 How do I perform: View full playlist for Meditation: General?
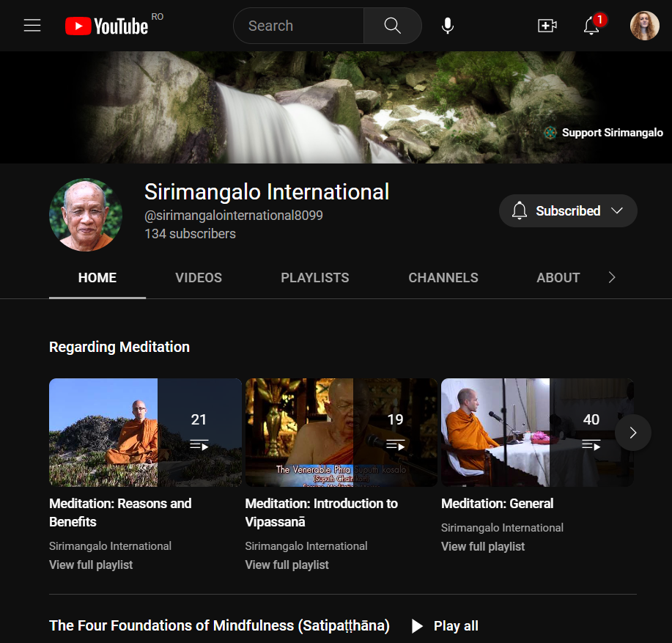483,546
